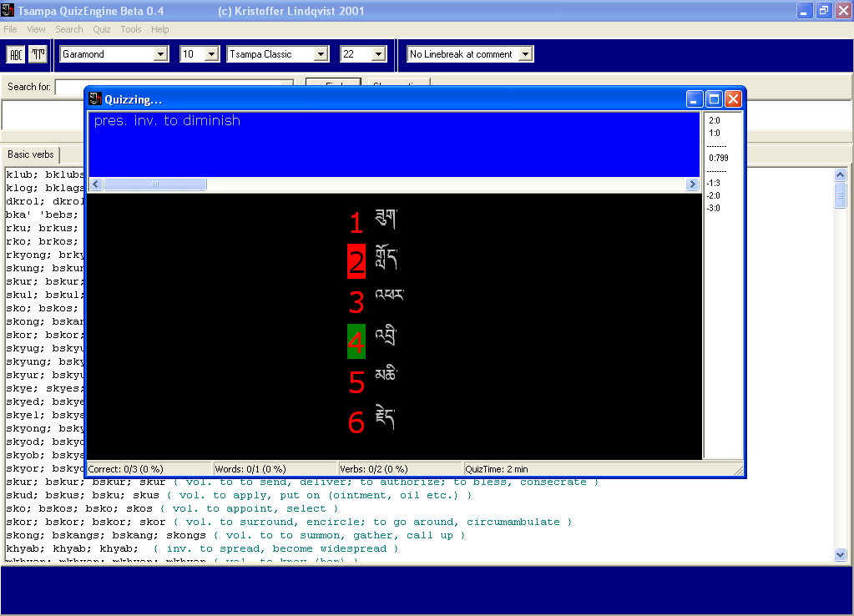
Task: Open the File menu
Action: coord(10,29)
